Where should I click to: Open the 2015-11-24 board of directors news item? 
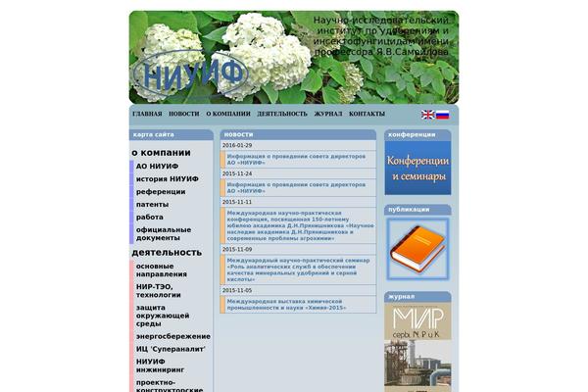[296, 187]
